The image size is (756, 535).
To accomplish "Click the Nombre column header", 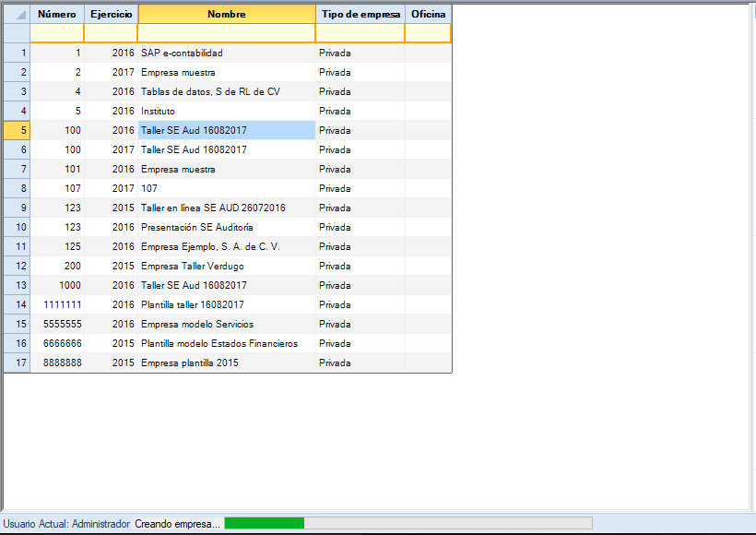I will [226, 14].
